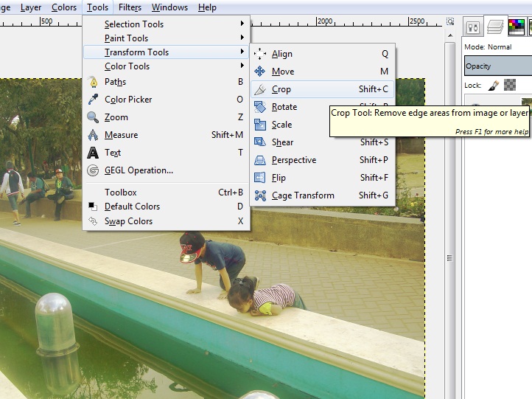Click the Color Picker eyedropper icon
Screen dimensions: 532x399
click(93, 100)
